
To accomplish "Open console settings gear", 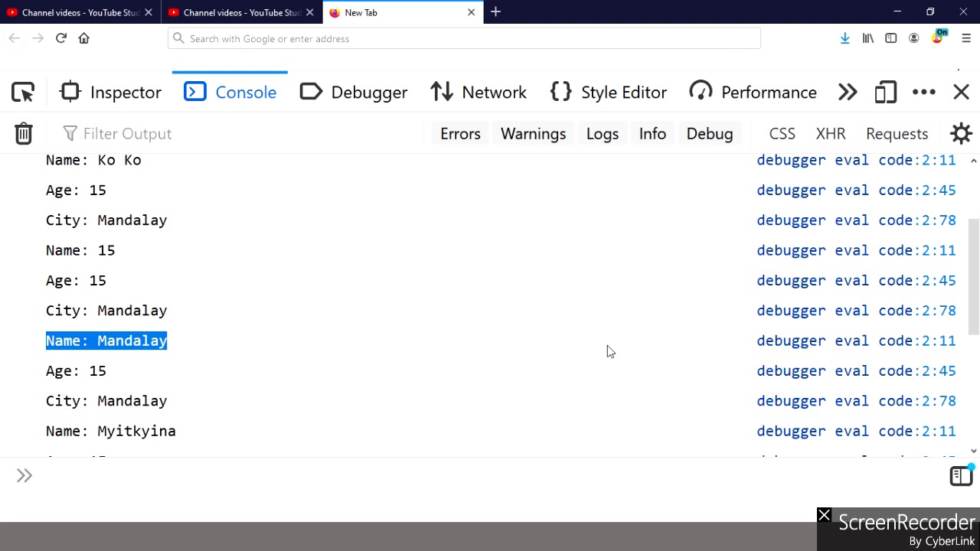I will click(x=961, y=134).
